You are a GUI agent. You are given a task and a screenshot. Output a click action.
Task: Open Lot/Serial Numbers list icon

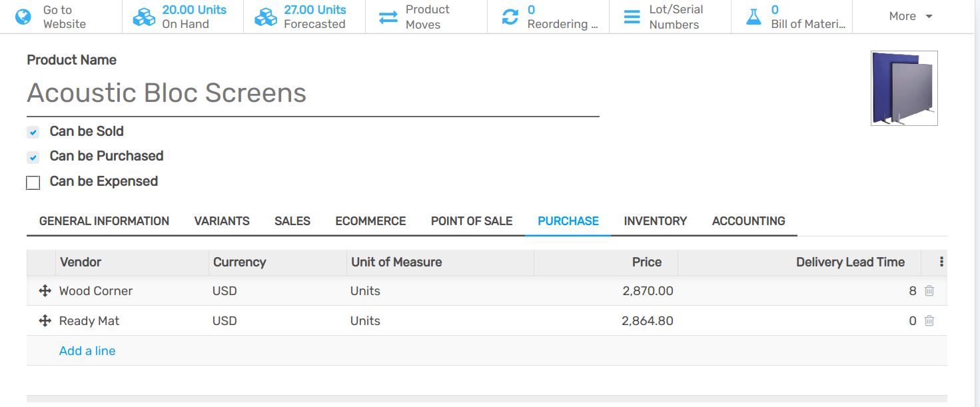[632, 17]
